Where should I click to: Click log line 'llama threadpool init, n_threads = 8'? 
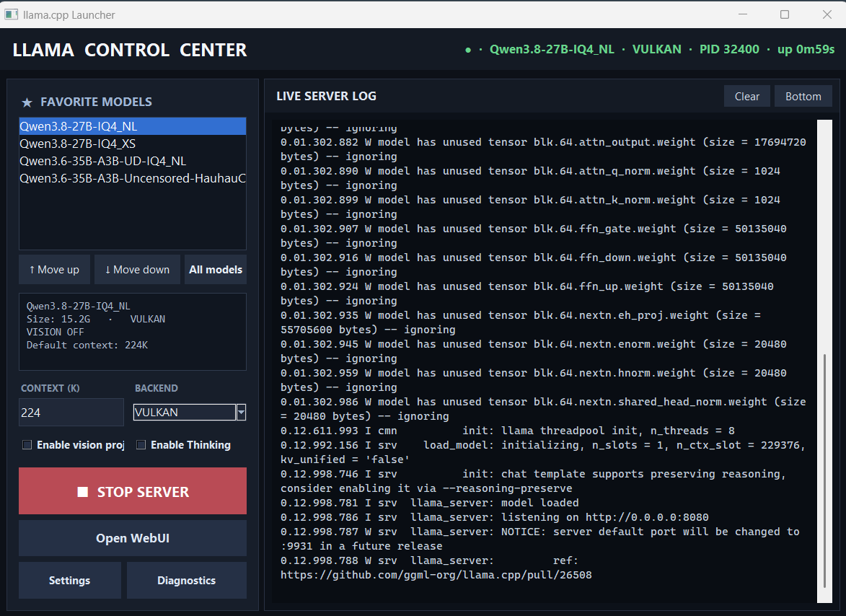tap(507, 431)
